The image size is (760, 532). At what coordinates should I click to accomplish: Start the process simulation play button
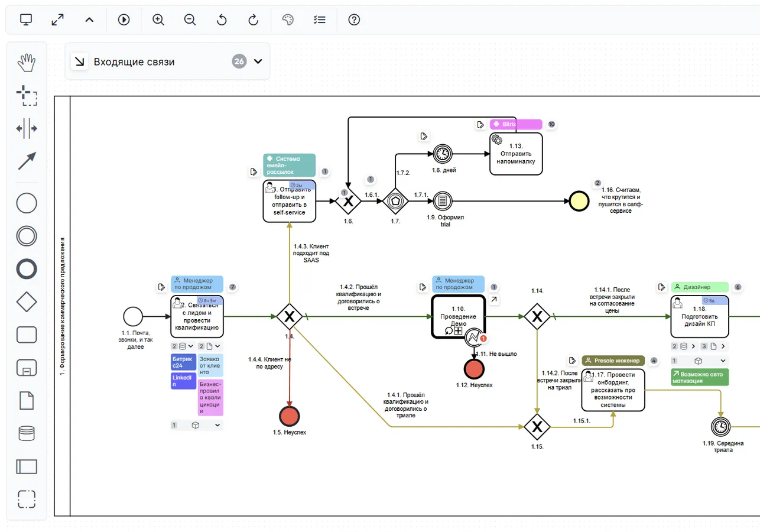[124, 20]
